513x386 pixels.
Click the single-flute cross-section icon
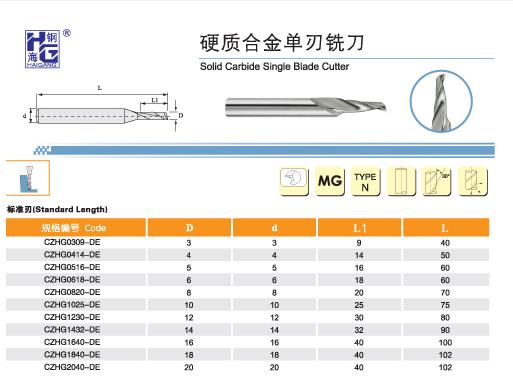click(x=294, y=181)
